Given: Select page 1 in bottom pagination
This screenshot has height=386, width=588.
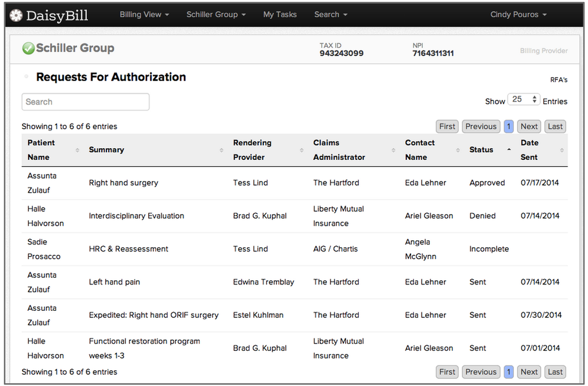Looking at the screenshot, I should point(509,372).
